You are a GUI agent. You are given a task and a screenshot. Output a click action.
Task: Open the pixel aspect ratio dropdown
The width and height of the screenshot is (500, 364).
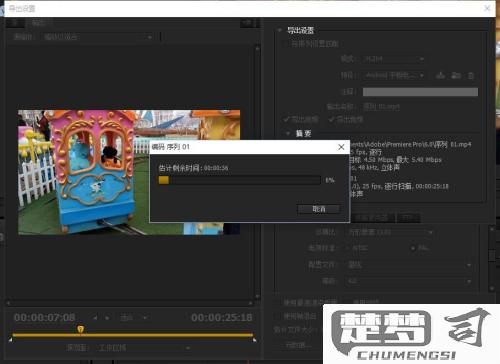[x=389, y=232]
